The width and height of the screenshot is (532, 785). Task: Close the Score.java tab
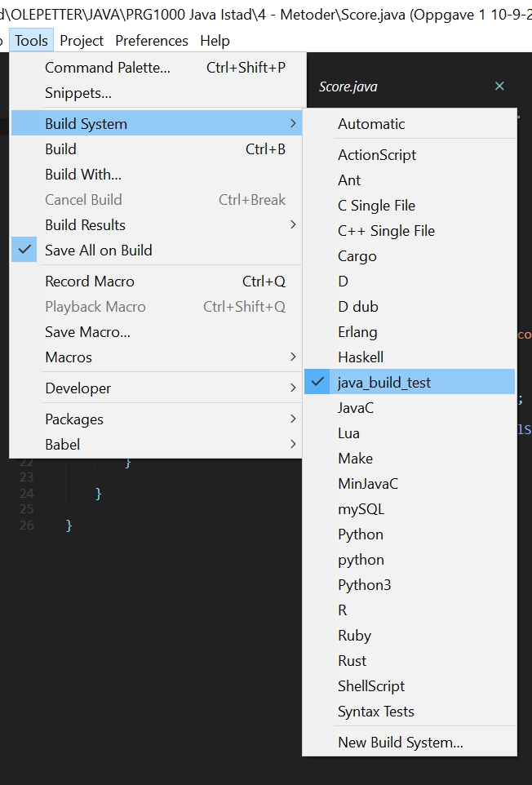point(499,86)
